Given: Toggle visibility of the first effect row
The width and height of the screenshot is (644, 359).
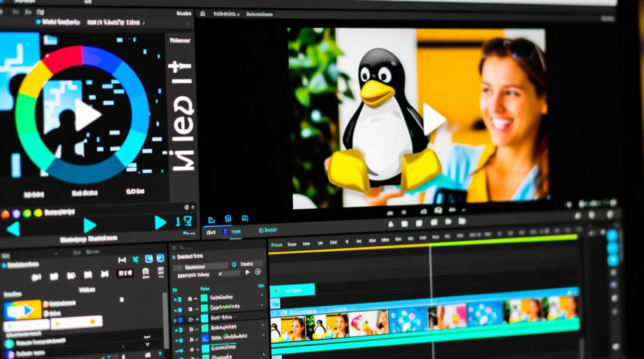Looking at the screenshot, I should point(179,300).
